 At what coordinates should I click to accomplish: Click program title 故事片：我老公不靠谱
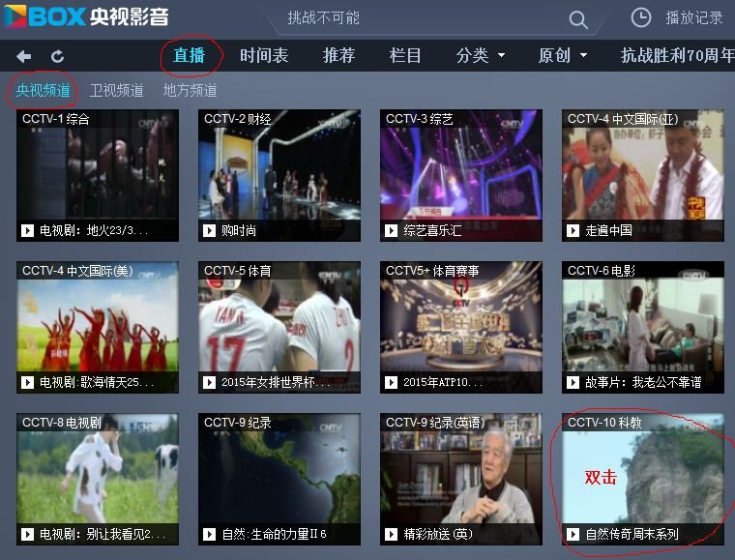click(x=643, y=382)
